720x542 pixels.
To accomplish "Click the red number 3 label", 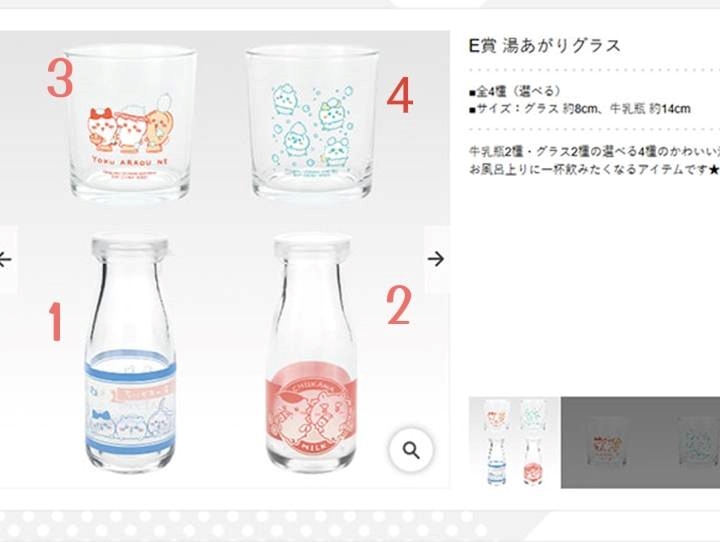I will click(x=60, y=79).
